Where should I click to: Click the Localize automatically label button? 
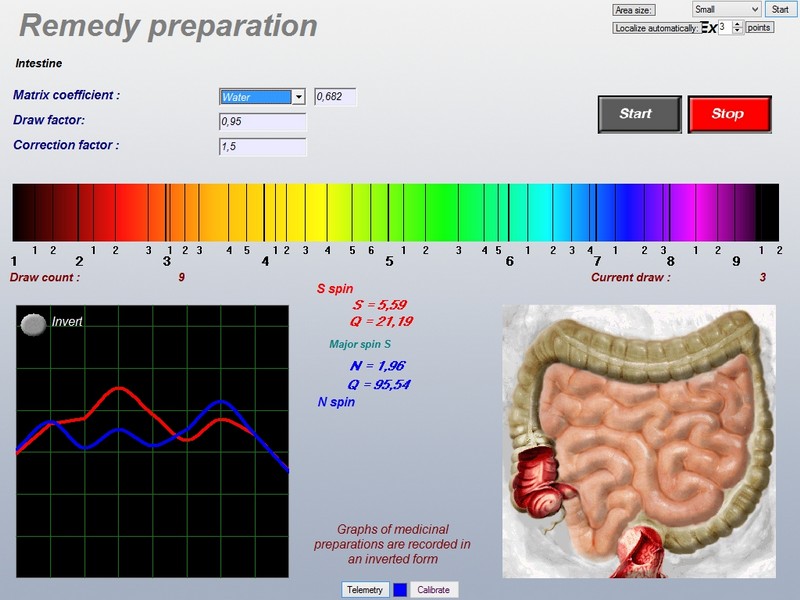tap(656, 28)
